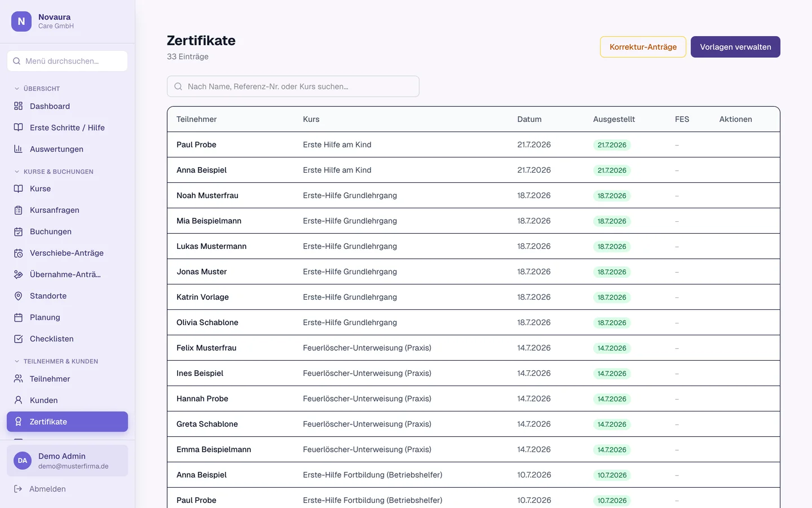Image resolution: width=812 pixels, height=508 pixels.
Task: Open Dashboard via its grid icon
Action: (x=18, y=106)
